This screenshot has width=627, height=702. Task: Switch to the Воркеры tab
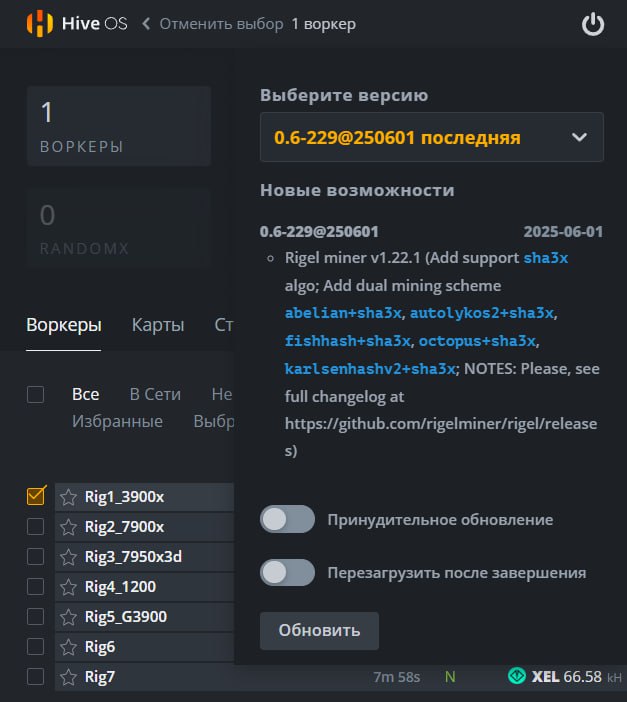(64, 325)
